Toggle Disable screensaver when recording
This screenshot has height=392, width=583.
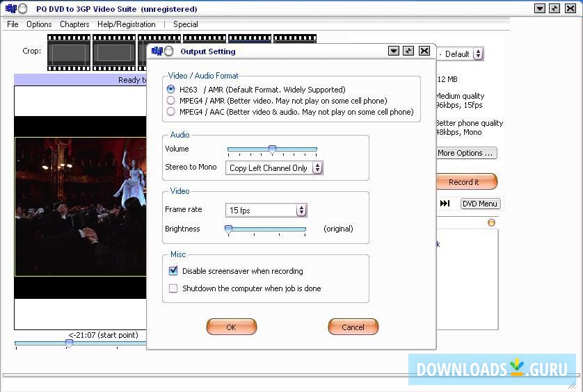[173, 271]
